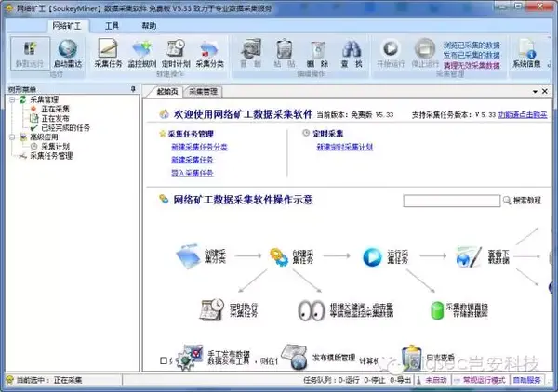The image size is (558, 392).
Task: Click the 运行采集任务 blue play icon
Action: pyautogui.click(x=372, y=257)
